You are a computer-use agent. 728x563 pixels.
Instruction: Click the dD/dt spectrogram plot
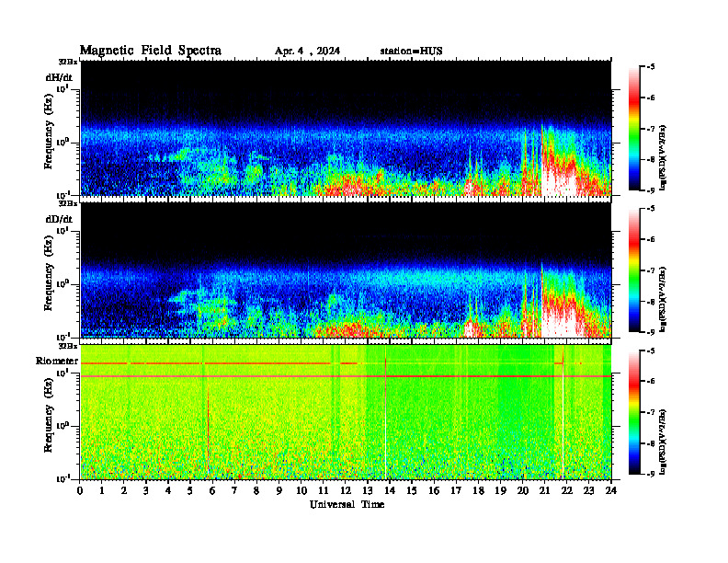[346, 270]
